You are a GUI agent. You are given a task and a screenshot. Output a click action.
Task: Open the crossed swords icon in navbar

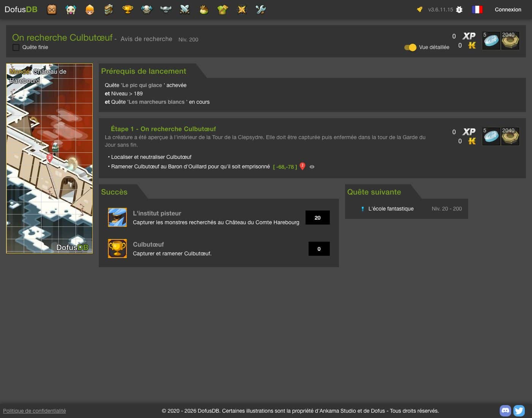click(x=185, y=9)
